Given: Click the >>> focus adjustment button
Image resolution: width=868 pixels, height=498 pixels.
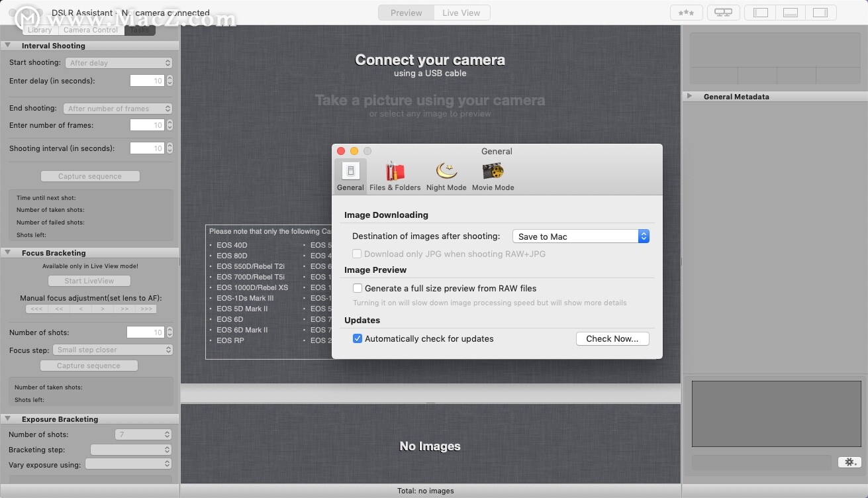Looking at the screenshot, I should (146, 309).
